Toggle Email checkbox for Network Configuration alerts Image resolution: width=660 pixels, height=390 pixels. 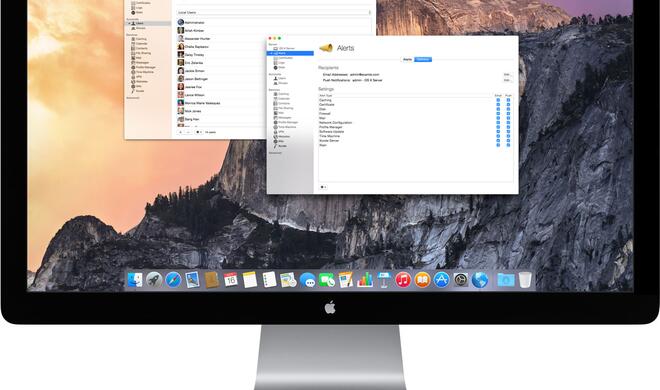pos(498,122)
